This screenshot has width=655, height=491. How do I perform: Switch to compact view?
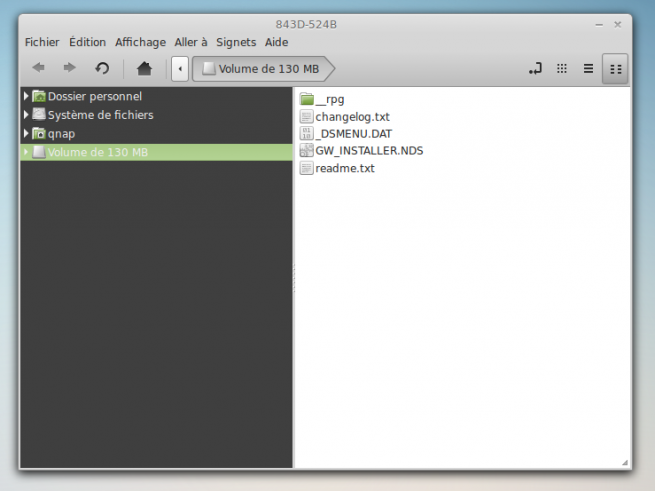[x=615, y=68]
